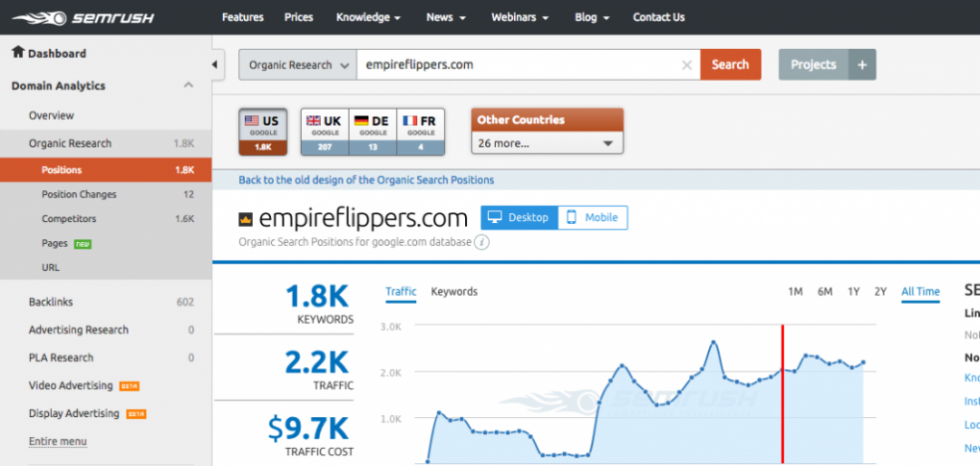The image size is (980, 466).
Task: Set chart range to 2Y
Action: pyautogui.click(x=881, y=292)
